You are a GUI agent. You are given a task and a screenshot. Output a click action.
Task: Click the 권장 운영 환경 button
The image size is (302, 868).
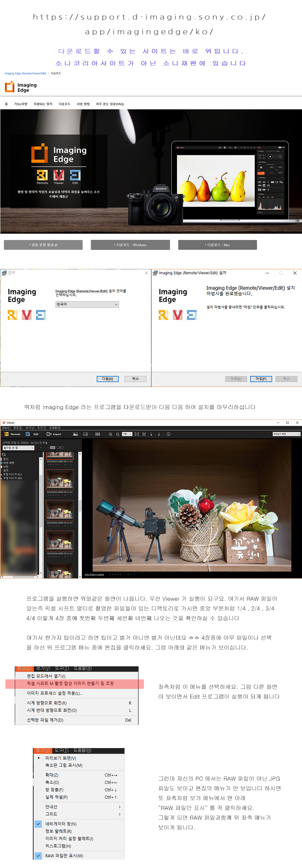pyautogui.click(x=43, y=245)
